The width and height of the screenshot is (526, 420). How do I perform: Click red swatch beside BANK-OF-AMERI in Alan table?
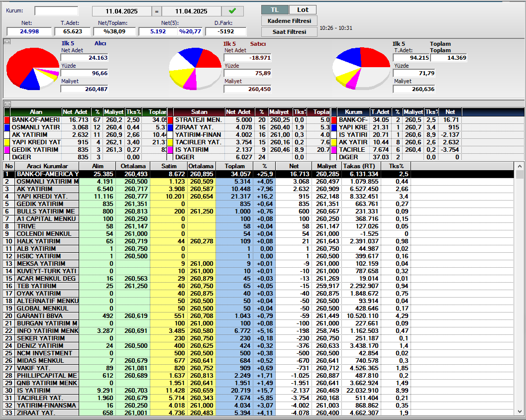pos(7,120)
